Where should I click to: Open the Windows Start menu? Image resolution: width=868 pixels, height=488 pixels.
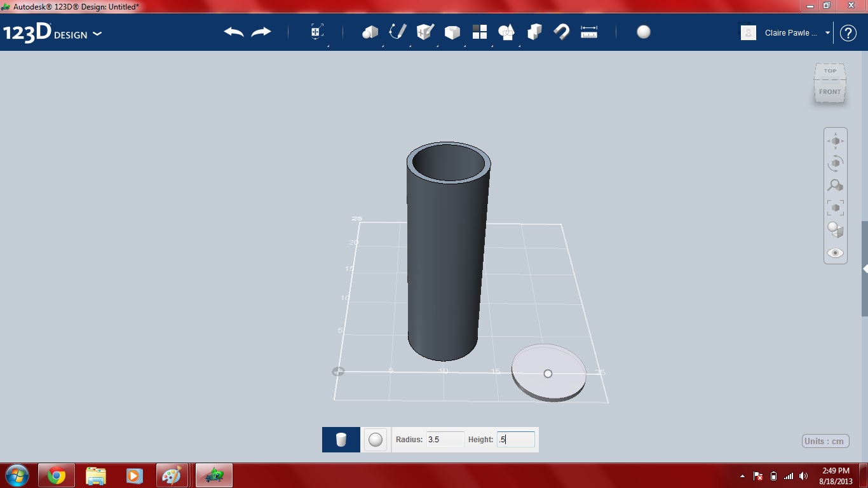17,475
